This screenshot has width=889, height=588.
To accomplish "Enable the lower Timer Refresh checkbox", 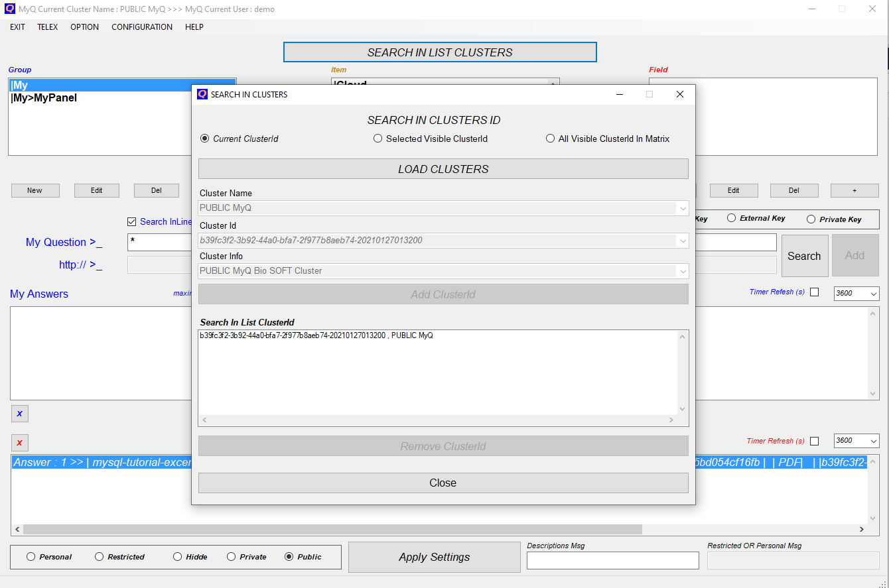I will (x=815, y=441).
